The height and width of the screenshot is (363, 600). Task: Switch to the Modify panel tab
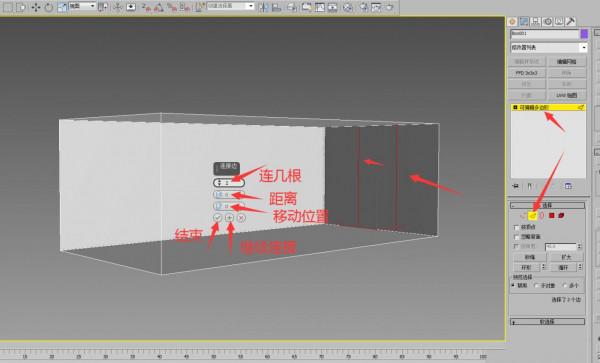(524, 21)
